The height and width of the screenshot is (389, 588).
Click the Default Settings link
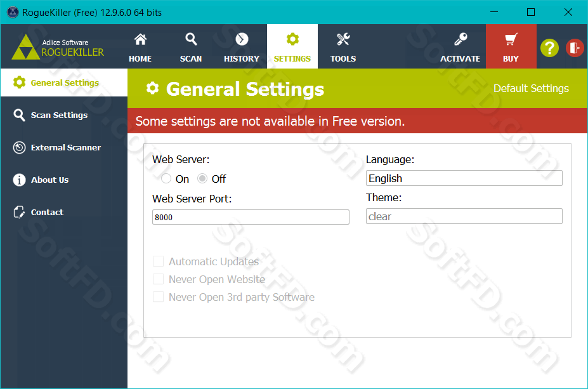tap(531, 89)
